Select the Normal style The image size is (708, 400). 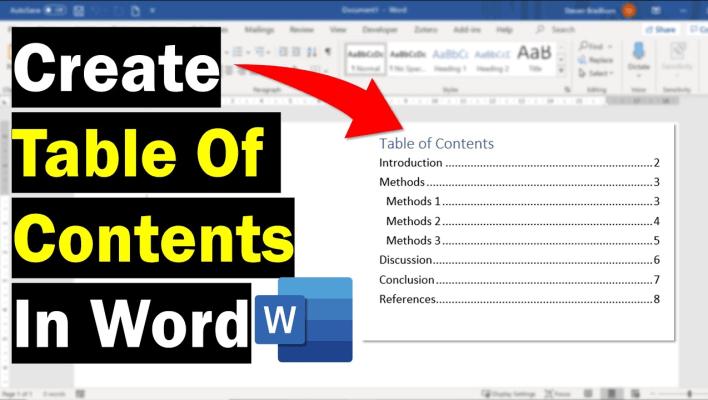365,59
